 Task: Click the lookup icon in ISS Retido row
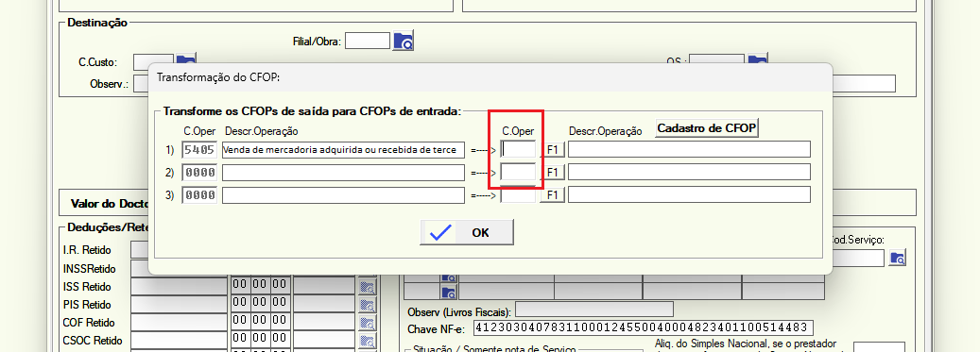(367, 287)
